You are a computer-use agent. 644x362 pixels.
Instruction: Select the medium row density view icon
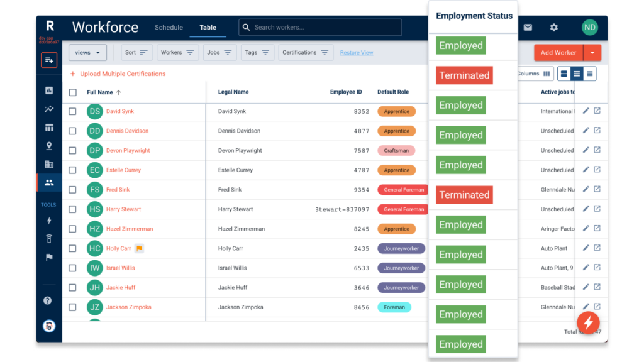tap(577, 74)
